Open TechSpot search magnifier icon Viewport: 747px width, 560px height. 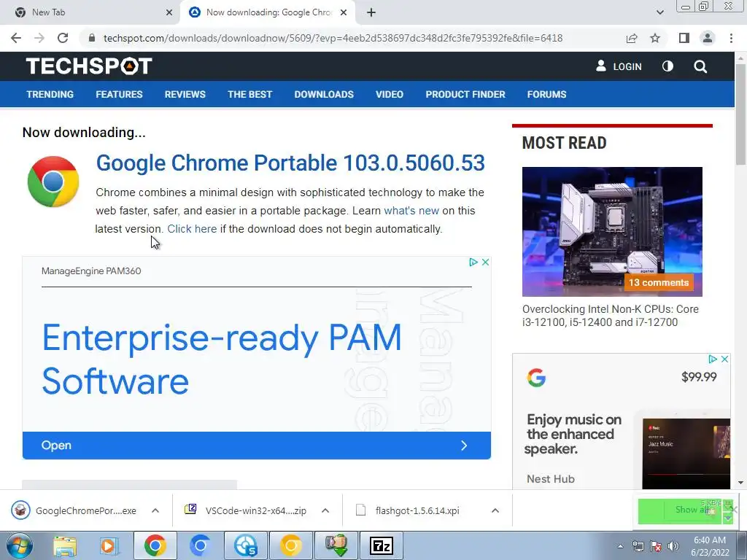point(700,66)
